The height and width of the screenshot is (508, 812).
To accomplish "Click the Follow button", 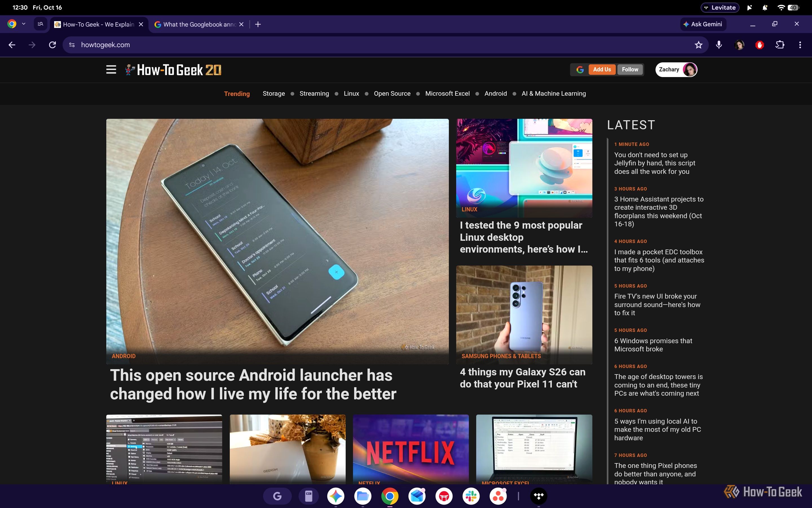I will [x=630, y=69].
